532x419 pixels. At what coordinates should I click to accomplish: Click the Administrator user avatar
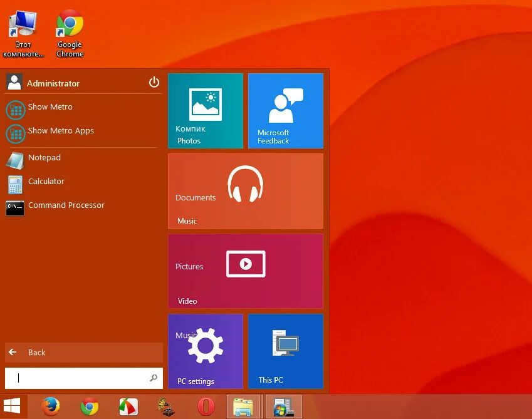(14, 83)
